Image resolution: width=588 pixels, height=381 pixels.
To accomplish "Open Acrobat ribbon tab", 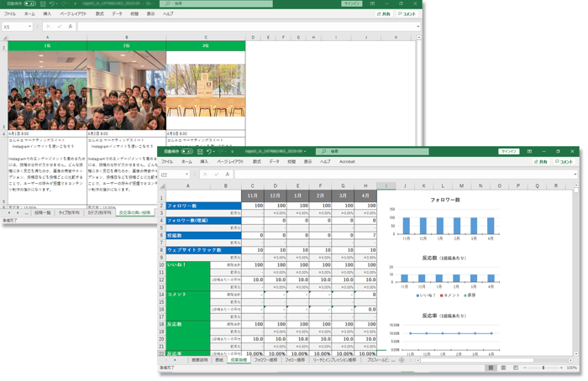I will 347,162.
